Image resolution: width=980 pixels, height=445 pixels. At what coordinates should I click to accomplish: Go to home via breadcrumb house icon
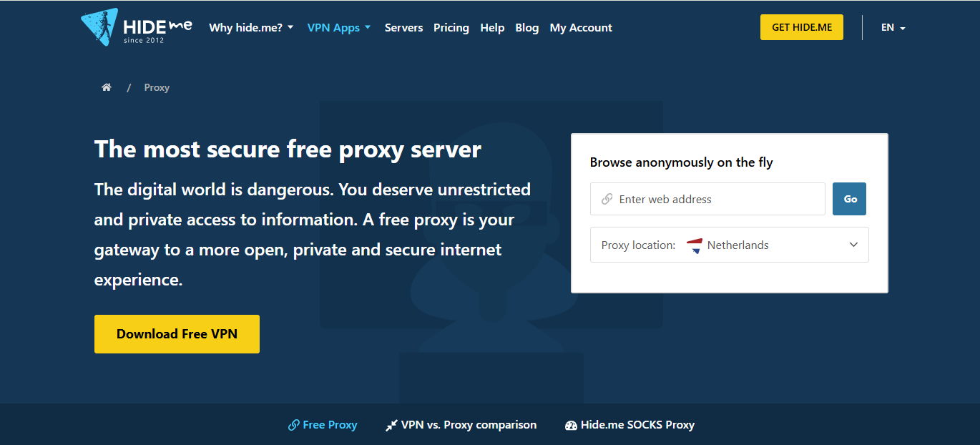[107, 87]
